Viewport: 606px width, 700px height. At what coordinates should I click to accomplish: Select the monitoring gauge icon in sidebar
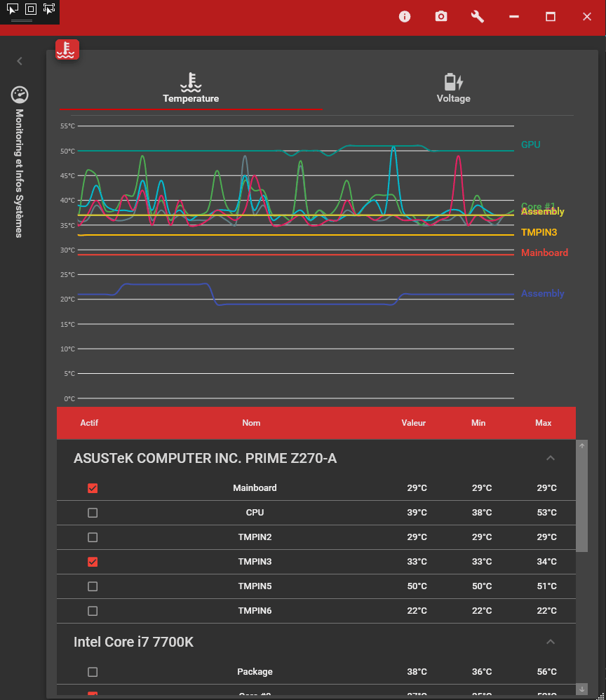point(19,95)
